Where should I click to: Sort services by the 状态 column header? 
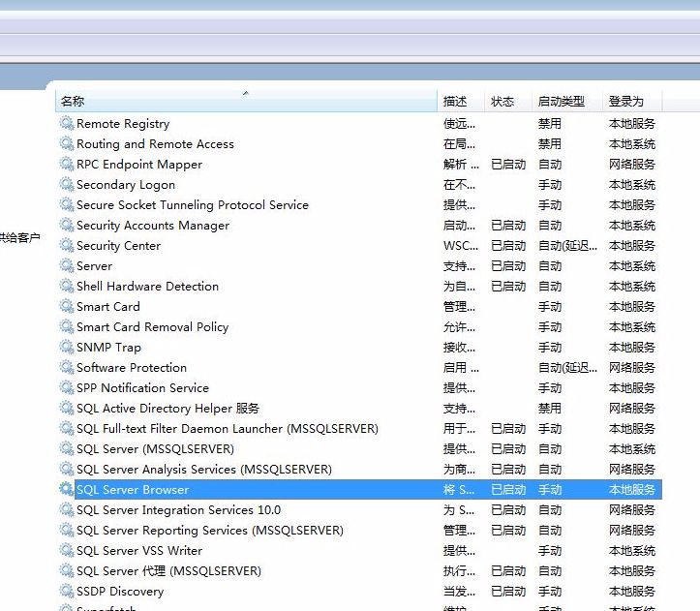(x=508, y=101)
